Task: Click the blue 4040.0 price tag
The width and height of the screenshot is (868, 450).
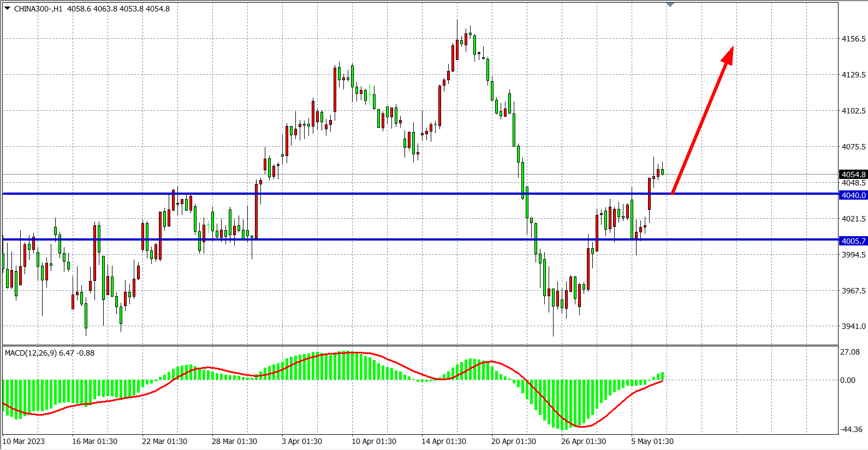Action: (x=853, y=195)
